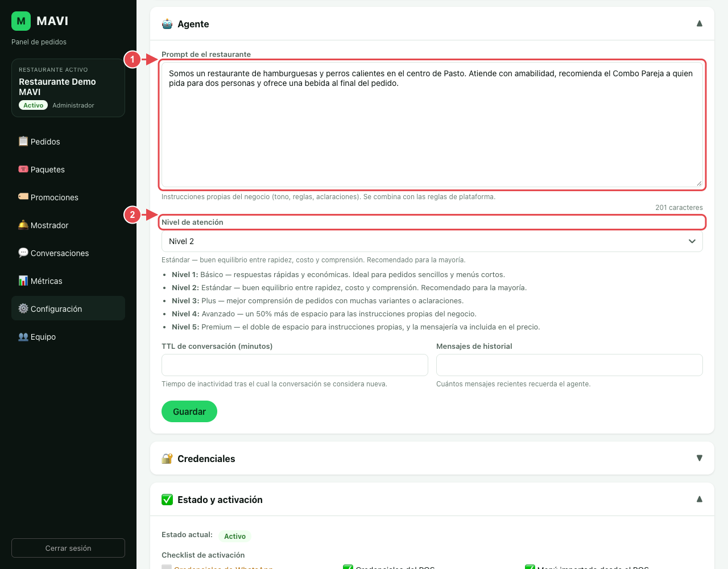Click the Configuración gear icon
The width and height of the screenshot is (728, 569).
pos(23,308)
